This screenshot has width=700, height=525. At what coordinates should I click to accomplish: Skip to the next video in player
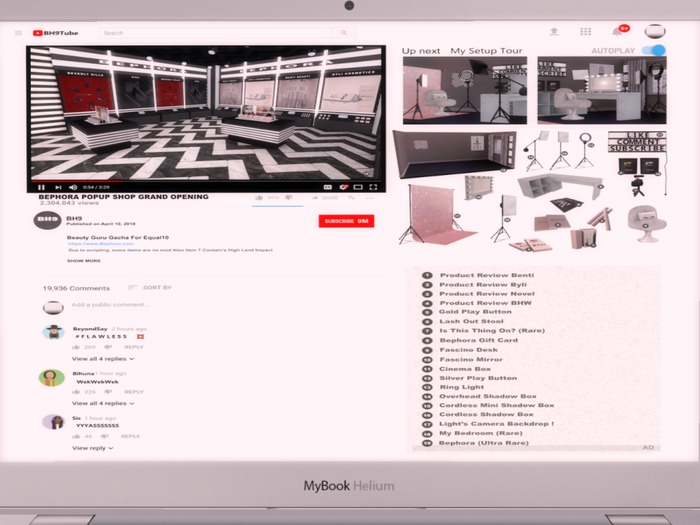58,188
